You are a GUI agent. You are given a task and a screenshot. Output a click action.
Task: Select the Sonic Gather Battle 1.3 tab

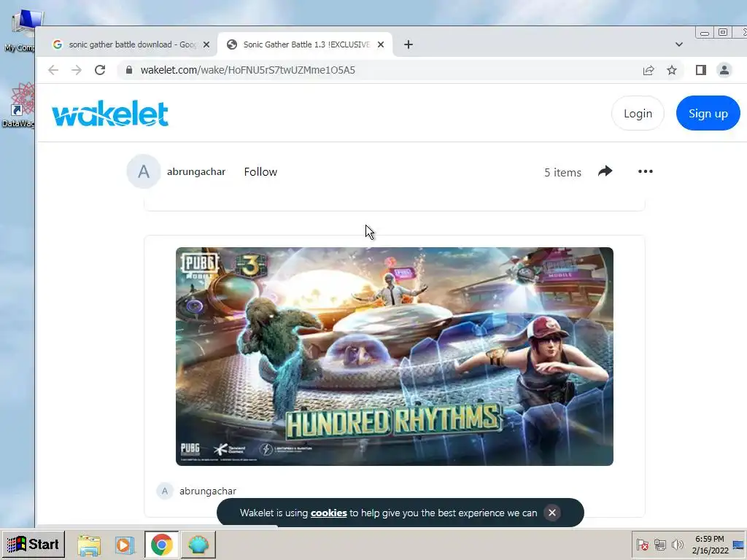tap(305, 44)
